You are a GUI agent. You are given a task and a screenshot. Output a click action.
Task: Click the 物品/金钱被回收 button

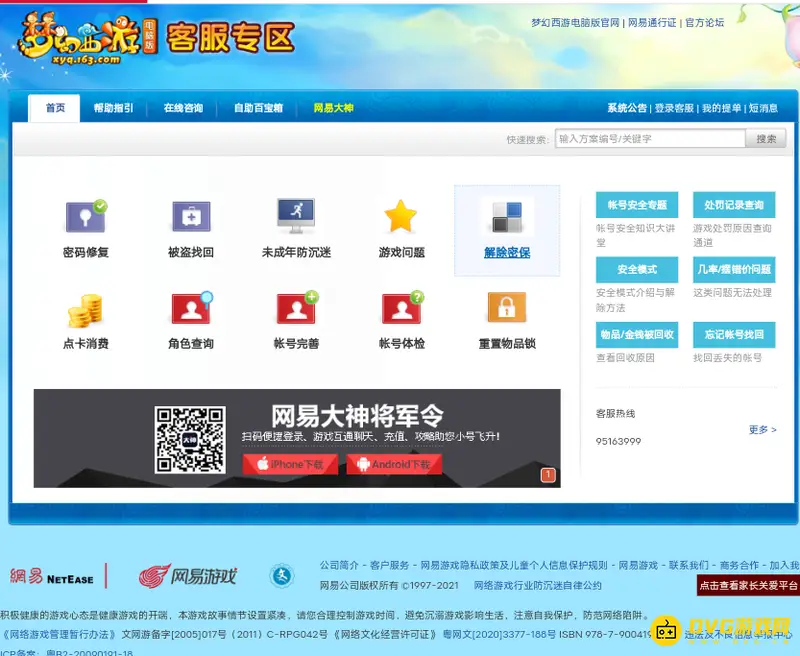coord(637,335)
